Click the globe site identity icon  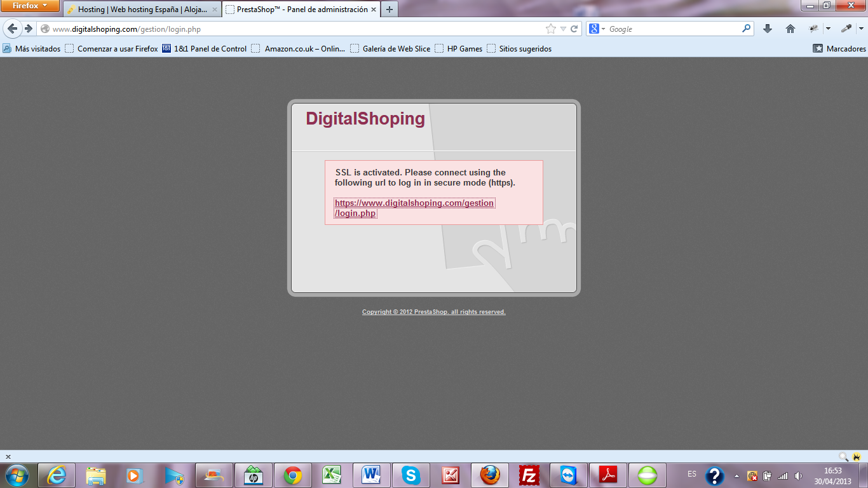click(x=44, y=29)
